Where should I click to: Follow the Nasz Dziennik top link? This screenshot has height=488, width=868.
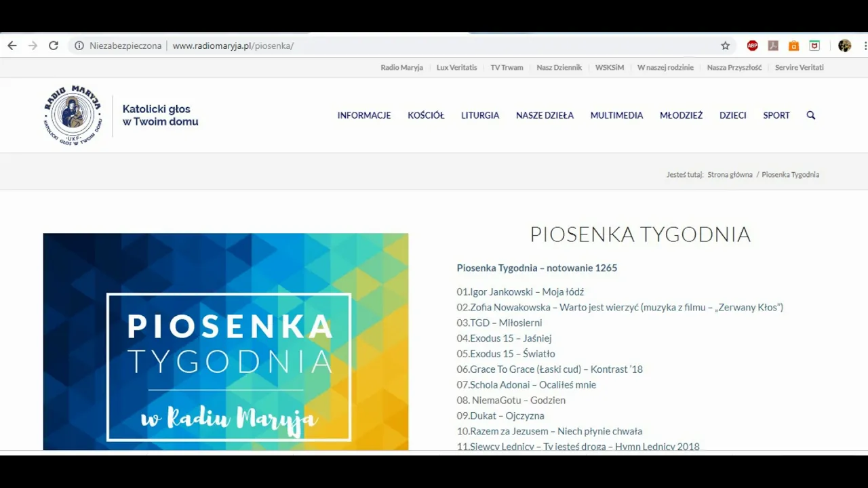click(559, 68)
